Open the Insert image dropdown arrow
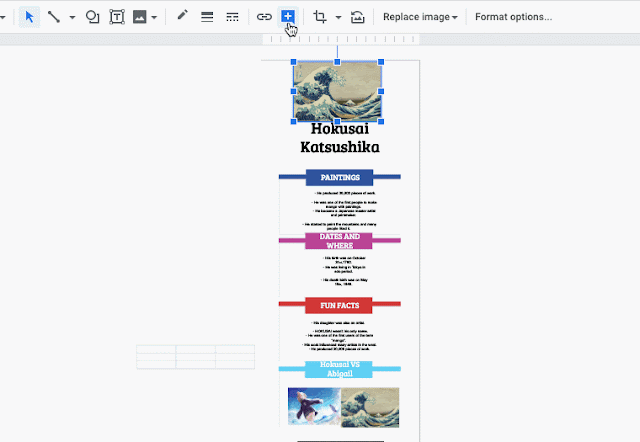 click(154, 17)
